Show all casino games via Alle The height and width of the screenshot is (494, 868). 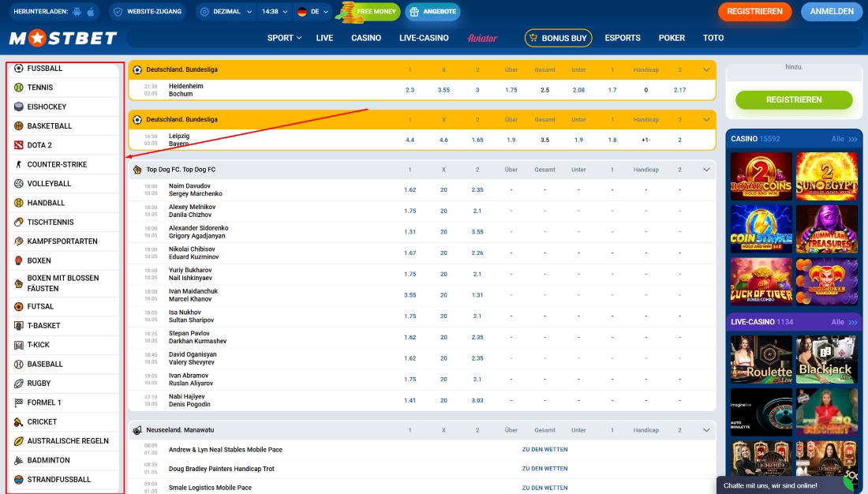(844, 139)
